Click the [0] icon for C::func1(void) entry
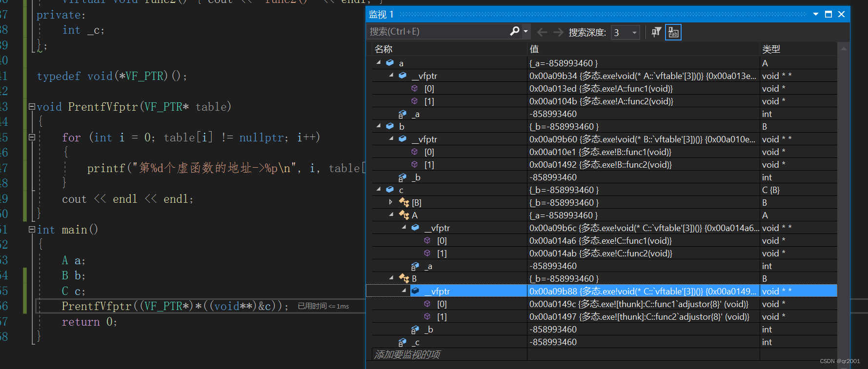The image size is (868, 369). 427,240
